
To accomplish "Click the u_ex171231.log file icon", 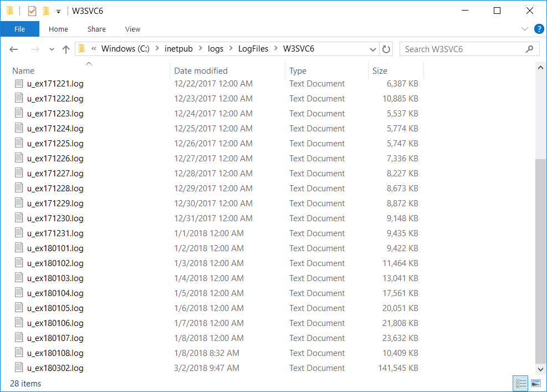I will pyautogui.click(x=19, y=233).
